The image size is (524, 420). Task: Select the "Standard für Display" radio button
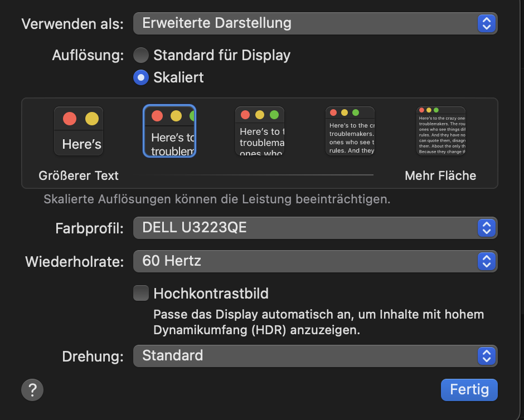[140, 55]
